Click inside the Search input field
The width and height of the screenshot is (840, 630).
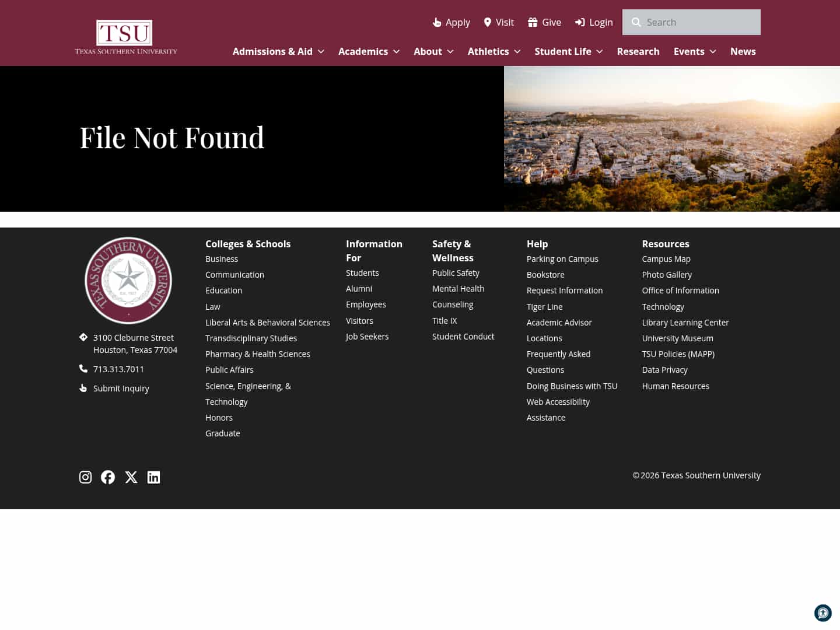point(700,22)
